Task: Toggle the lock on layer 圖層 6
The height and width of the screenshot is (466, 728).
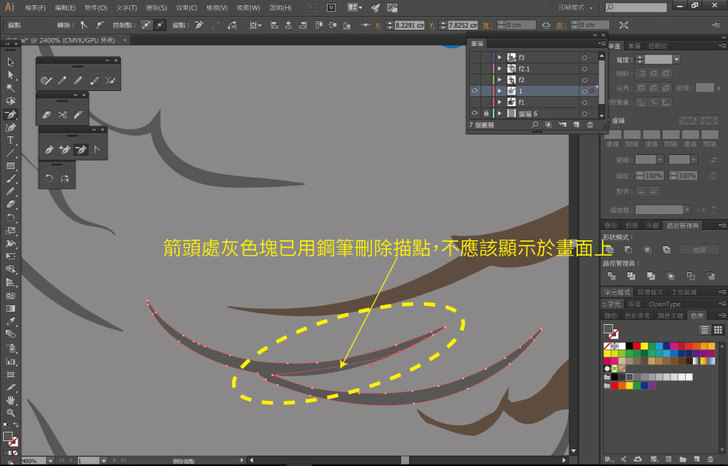Action: (485, 113)
